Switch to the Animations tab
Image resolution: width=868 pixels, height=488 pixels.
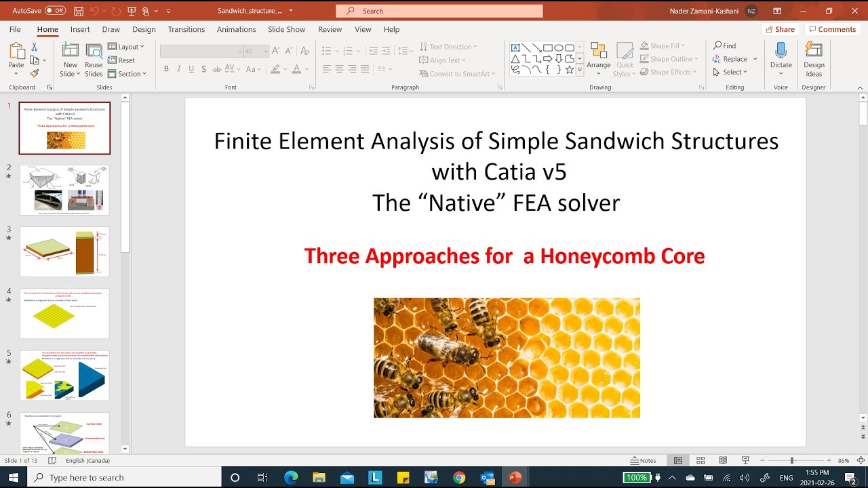pos(237,29)
